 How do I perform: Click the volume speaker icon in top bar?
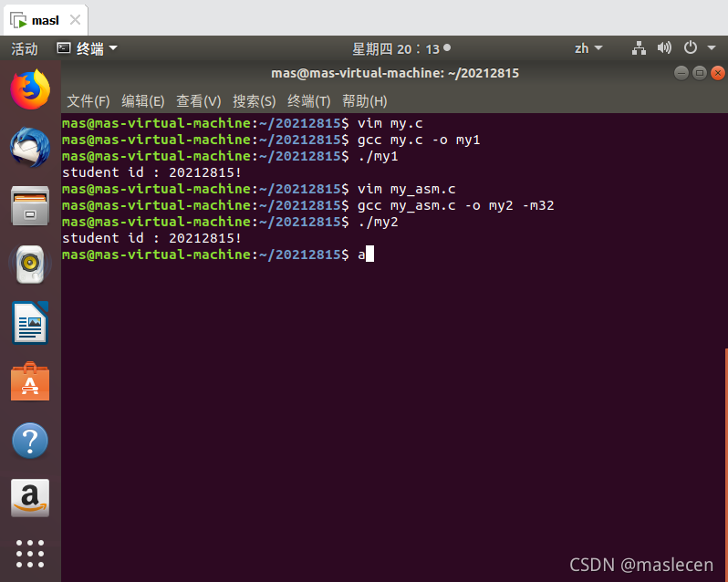coord(664,47)
